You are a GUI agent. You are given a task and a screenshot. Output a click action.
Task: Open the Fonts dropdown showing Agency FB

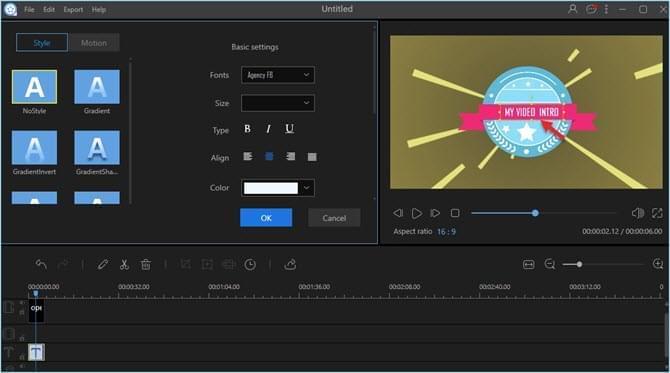(x=278, y=75)
